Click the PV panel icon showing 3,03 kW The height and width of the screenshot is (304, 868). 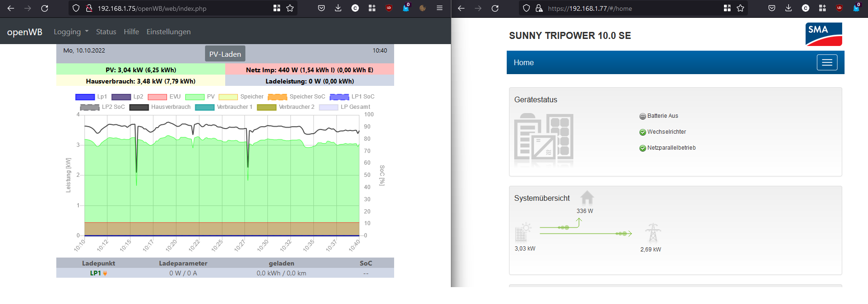point(523,233)
